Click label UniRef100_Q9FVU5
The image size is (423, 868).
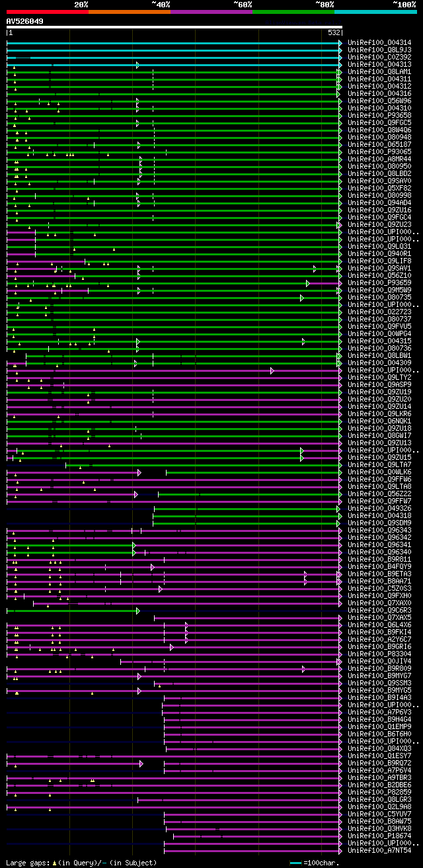[379, 327]
